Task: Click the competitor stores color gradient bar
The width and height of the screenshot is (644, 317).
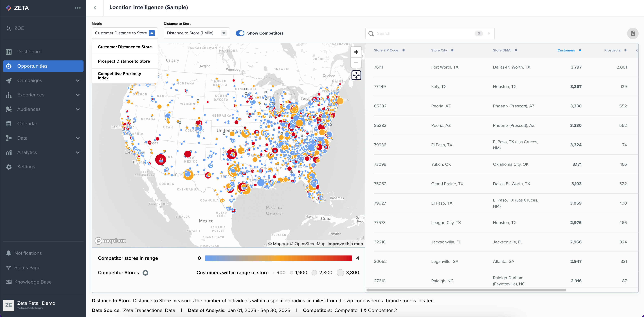Action: [278, 258]
